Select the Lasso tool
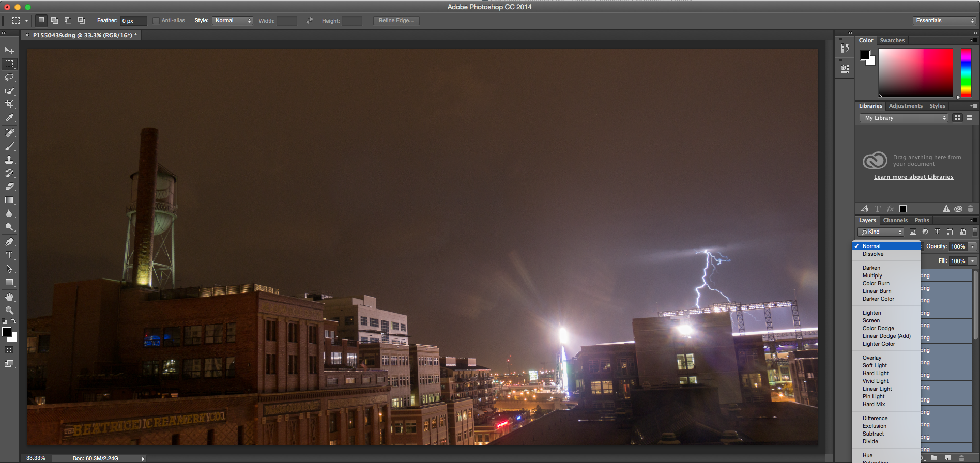Viewport: 980px width, 463px height. pyautogui.click(x=9, y=78)
